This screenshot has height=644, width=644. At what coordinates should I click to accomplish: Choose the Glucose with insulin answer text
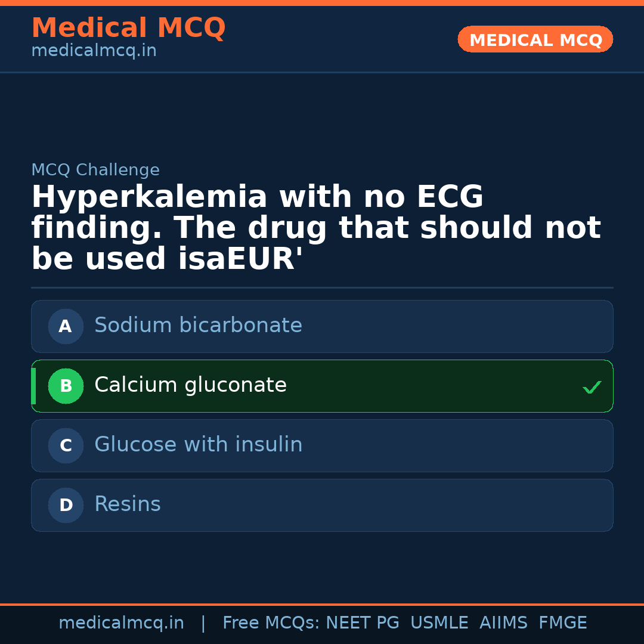[x=198, y=445]
